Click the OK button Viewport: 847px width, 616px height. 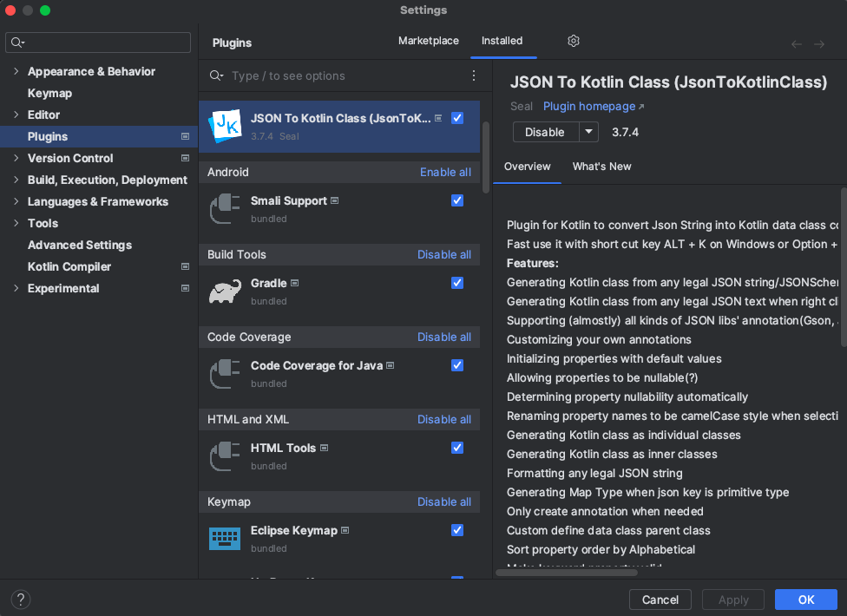coord(806,600)
